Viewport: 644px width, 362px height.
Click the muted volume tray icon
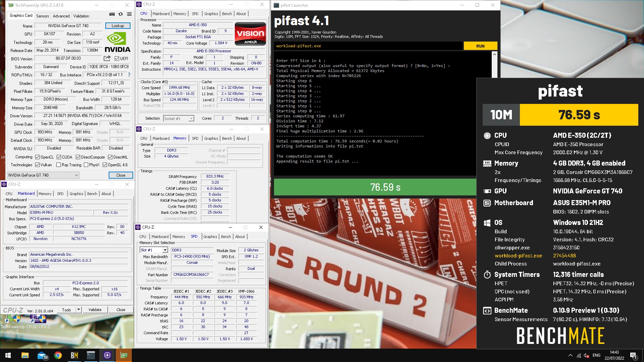(587, 355)
